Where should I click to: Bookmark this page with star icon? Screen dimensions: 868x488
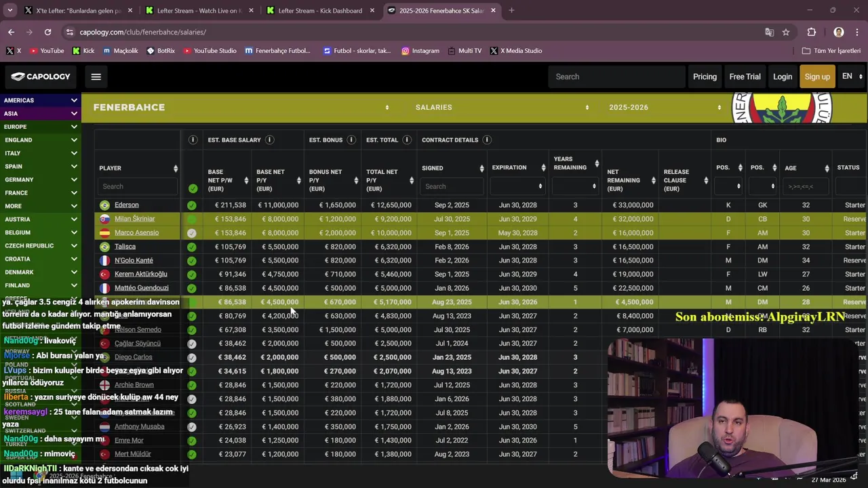786,32
